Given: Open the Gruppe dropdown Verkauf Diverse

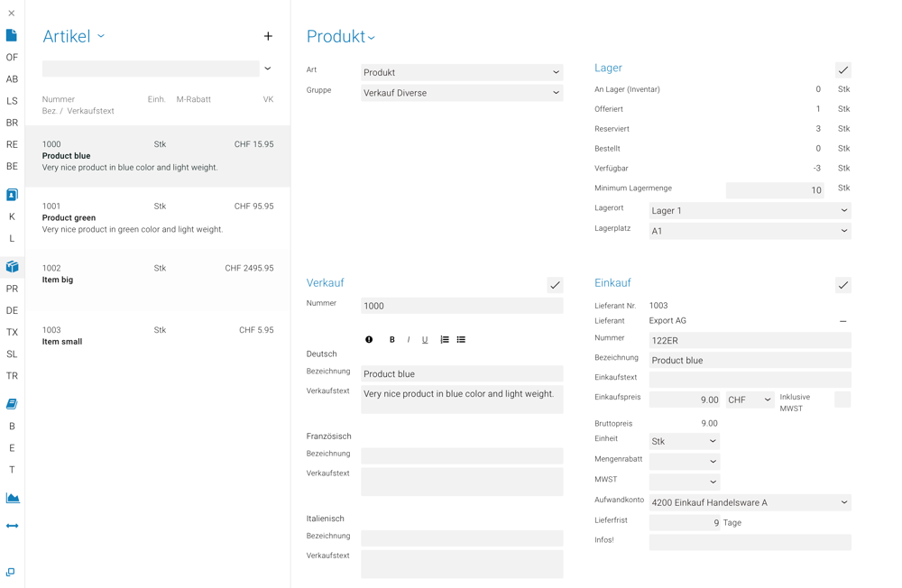Looking at the screenshot, I should [461, 93].
